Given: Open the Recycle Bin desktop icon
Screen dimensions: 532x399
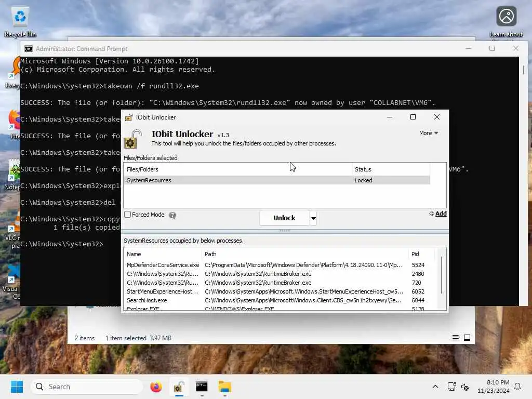Looking at the screenshot, I should [20, 22].
